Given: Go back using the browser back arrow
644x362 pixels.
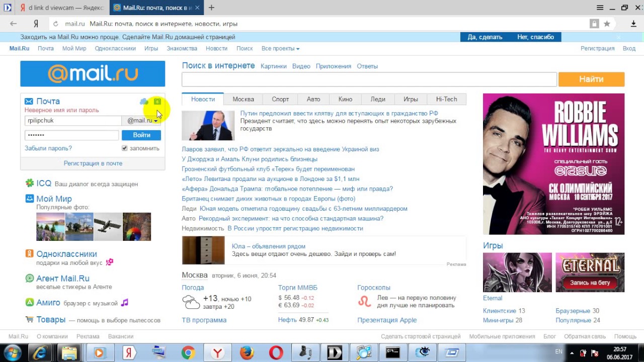Looking at the screenshot, I should 13,24.
